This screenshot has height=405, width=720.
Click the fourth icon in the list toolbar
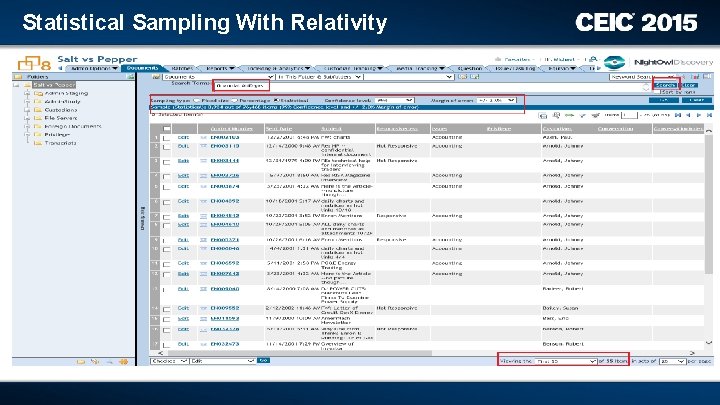click(x=582, y=115)
